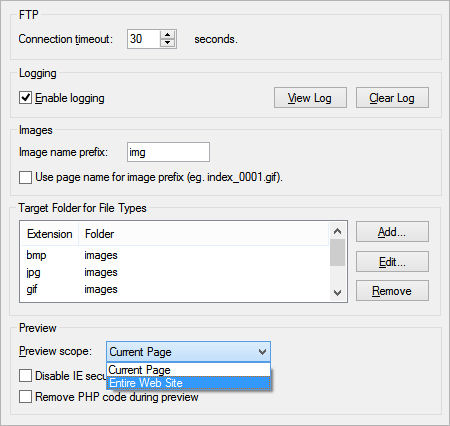Increase connection timeout with up arrow
Screen dimensions: 450x426
167,35
